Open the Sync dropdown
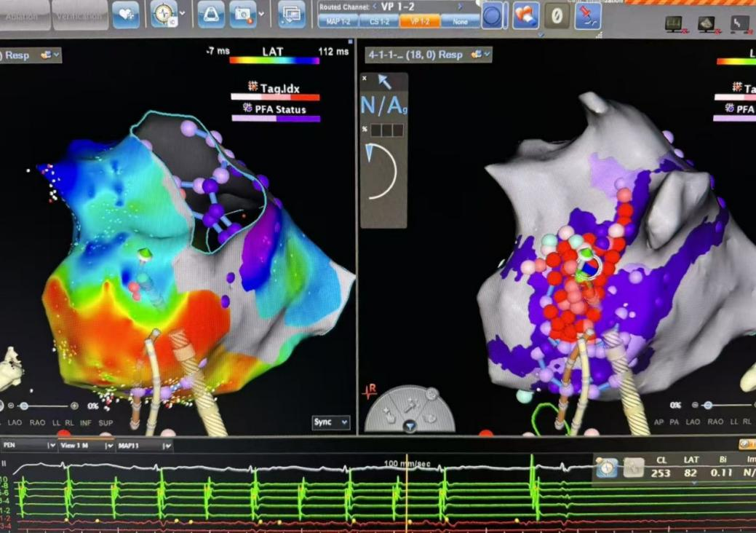Screen dimensions: 756x533 331,422
